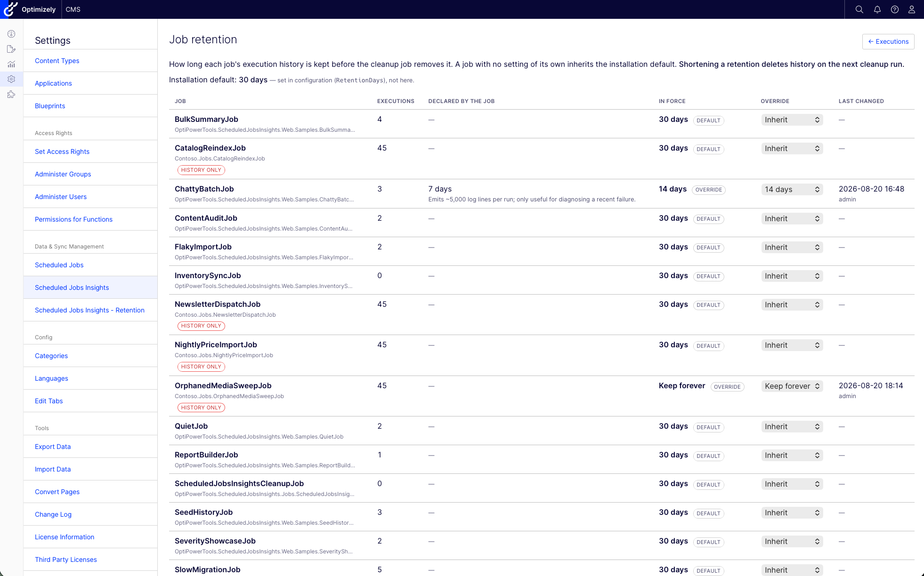Screen dimensions: 924x576
Task: Open the notifications bell icon
Action: tap(877, 9)
